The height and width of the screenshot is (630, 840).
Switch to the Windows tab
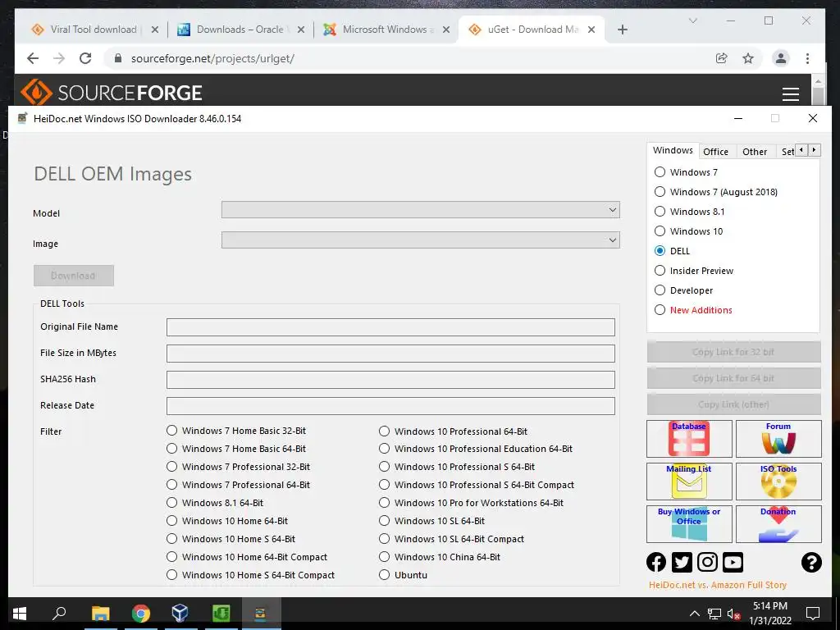pos(673,150)
